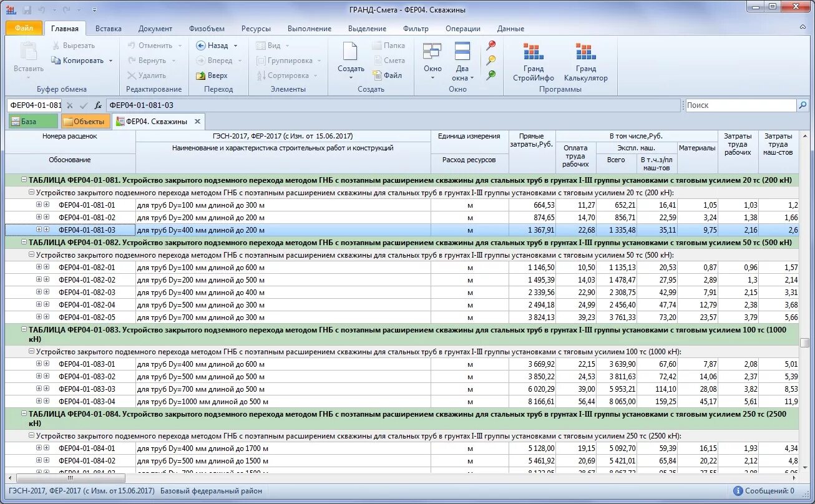
Task: Click the Вид view button
Action: (x=268, y=46)
